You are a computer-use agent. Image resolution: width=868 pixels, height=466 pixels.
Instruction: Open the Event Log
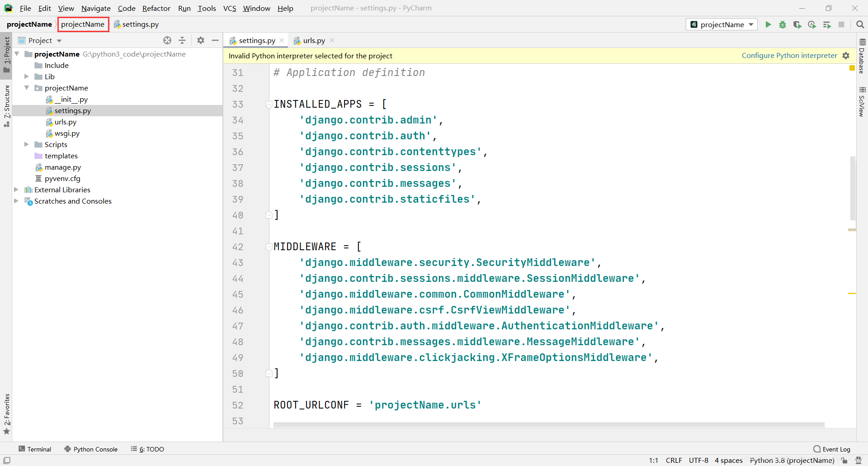[x=832, y=449]
